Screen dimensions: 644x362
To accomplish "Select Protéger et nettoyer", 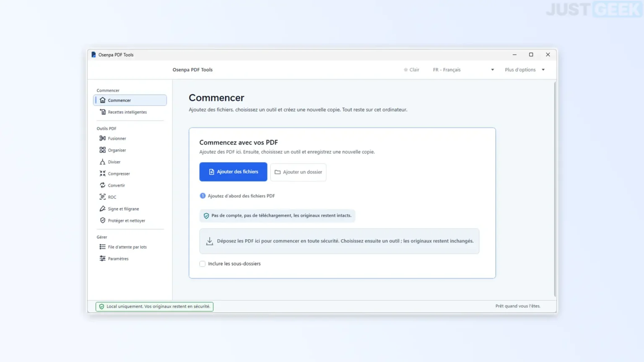I will pyautogui.click(x=130, y=220).
